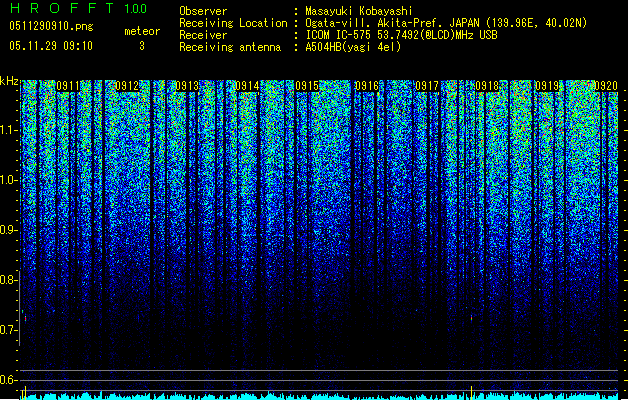Click the 'Receiving antenna' field label
The height and width of the screenshot is (400, 629).
[x=230, y=47]
